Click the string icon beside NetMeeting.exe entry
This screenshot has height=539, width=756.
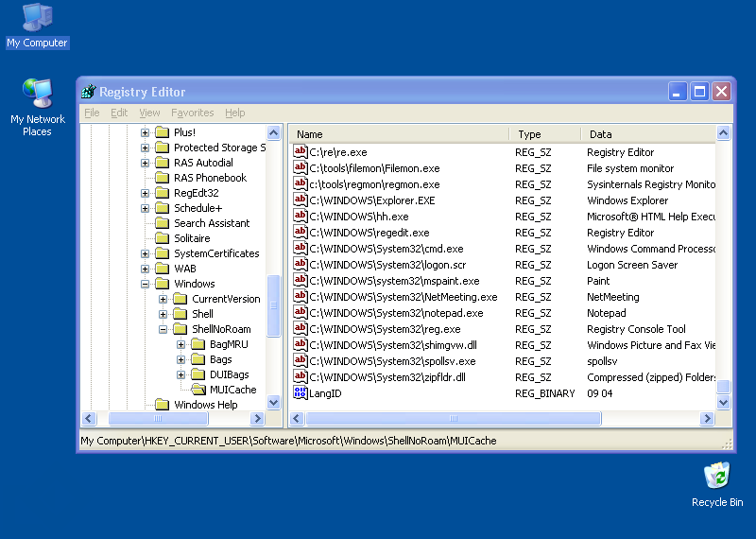[300, 296]
